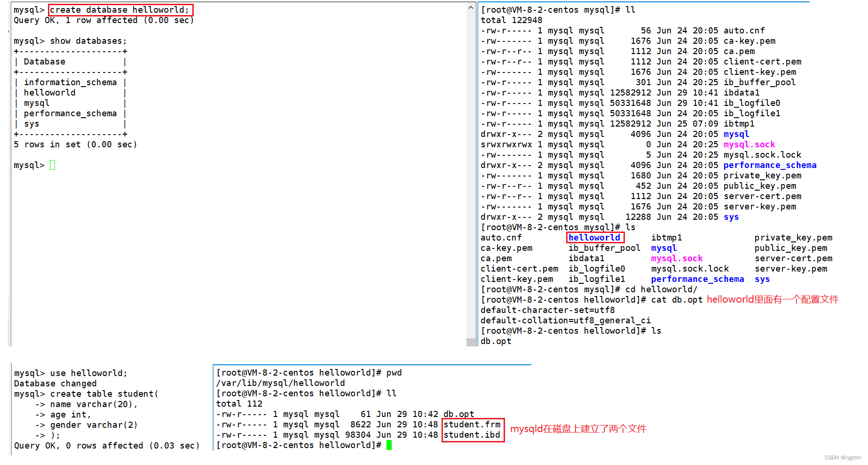Click 'student.ibd' filename
Image resolution: width=868 pixels, height=465 pixels.
point(472,435)
